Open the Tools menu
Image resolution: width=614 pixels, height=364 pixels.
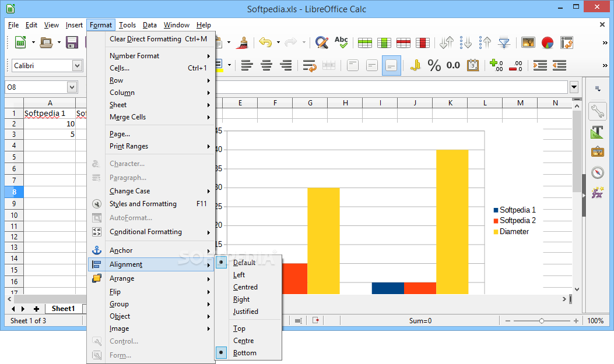tap(127, 25)
